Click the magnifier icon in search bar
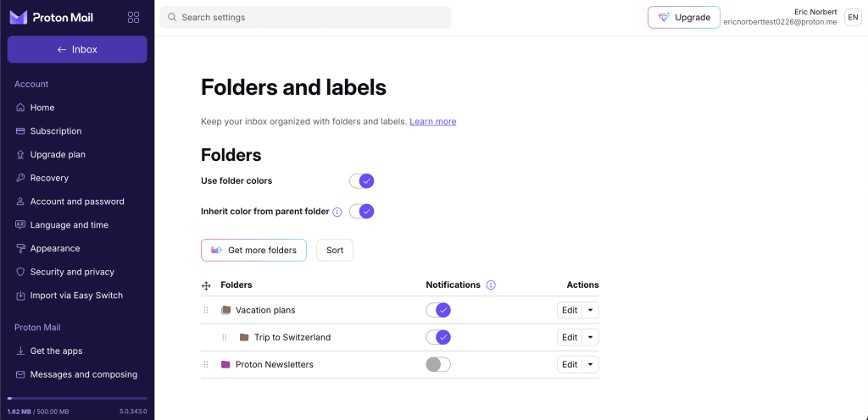 tap(172, 17)
